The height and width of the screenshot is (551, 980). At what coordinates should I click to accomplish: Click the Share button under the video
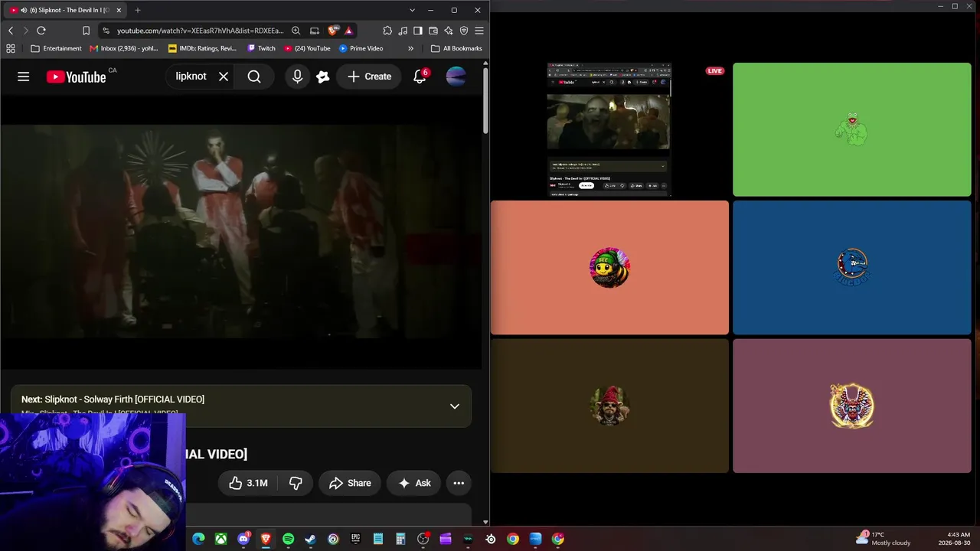[350, 483]
